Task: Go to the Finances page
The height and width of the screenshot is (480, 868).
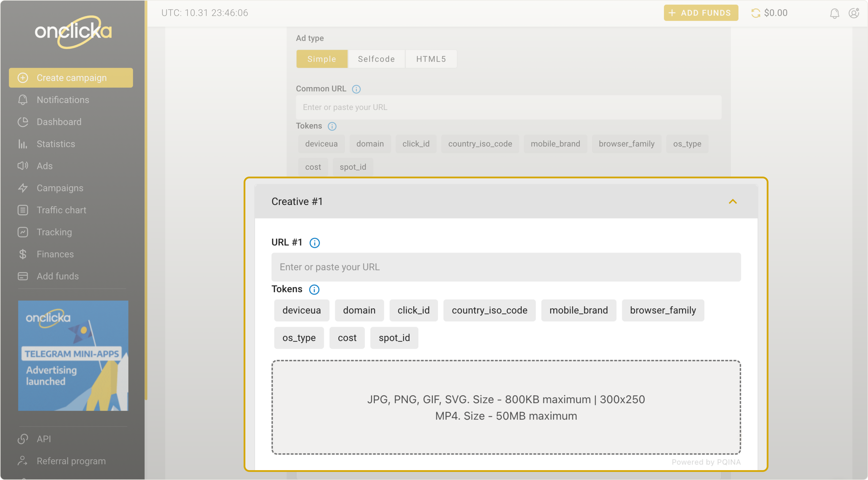Action: 55,254
